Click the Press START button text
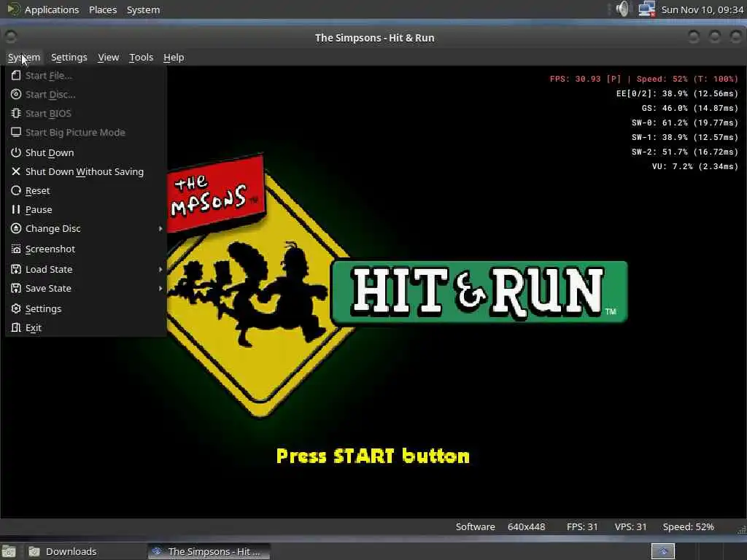The image size is (747, 560). [x=373, y=456]
